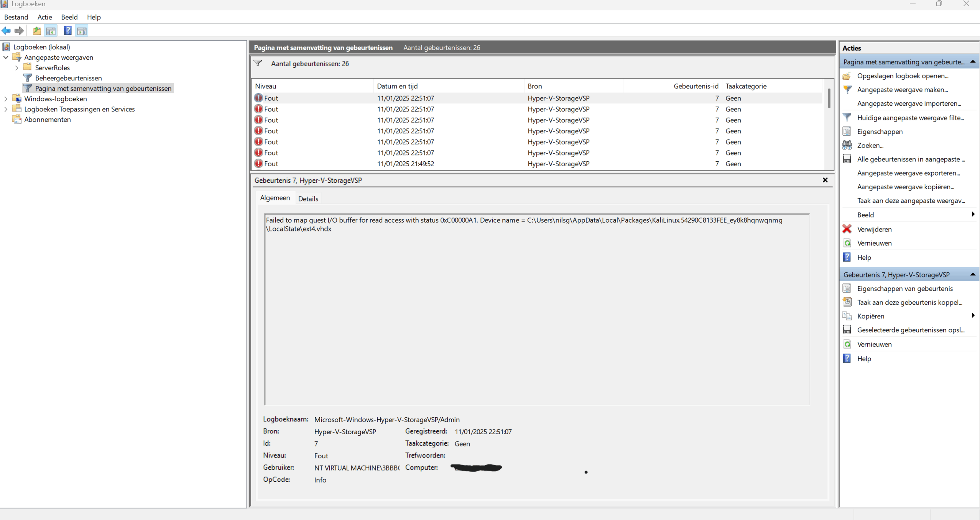
Task: Open the Kopiëren submenu arrow
Action: click(973, 316)
